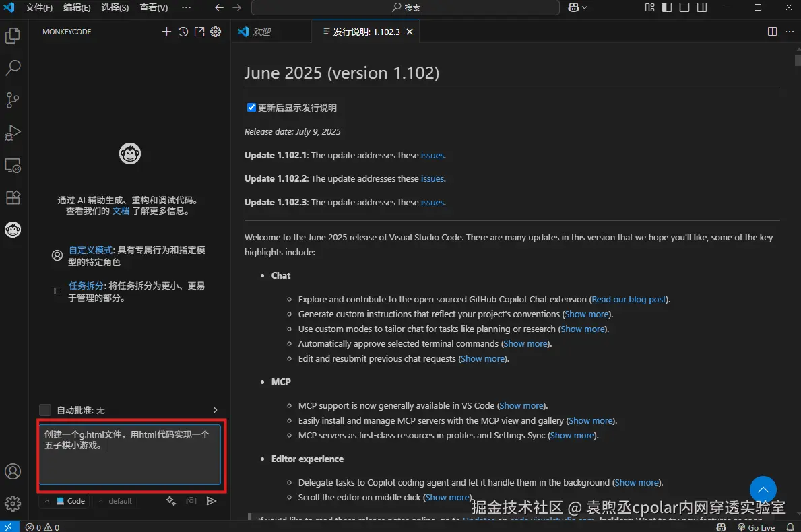Open MonkeyCode settings gear
The image size is (801, 532).
[216, 32]
